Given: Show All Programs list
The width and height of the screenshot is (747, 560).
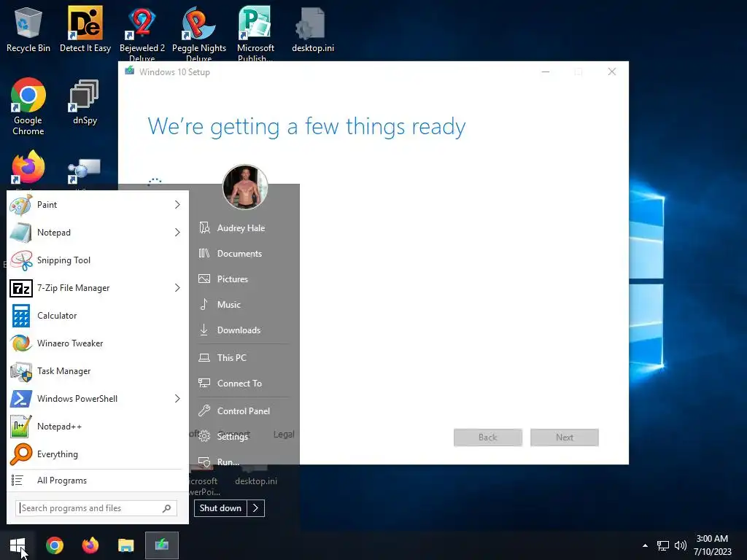Looking at the screenshot, I should point(98,481).
